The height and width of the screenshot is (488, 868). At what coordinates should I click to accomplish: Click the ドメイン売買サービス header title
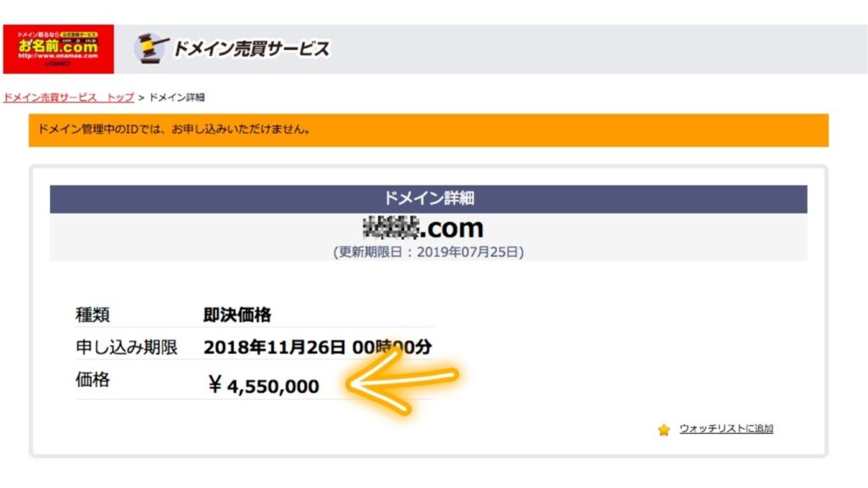tap(251, 48)
